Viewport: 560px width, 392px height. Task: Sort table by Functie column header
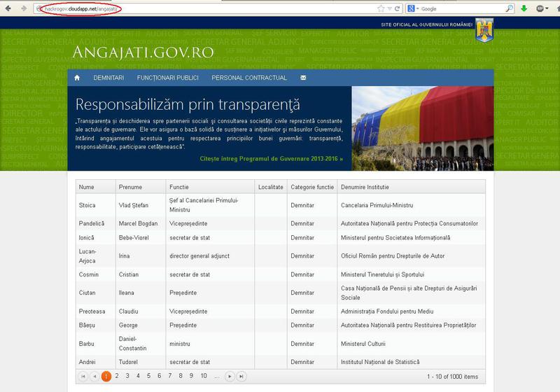click(211, 187)
